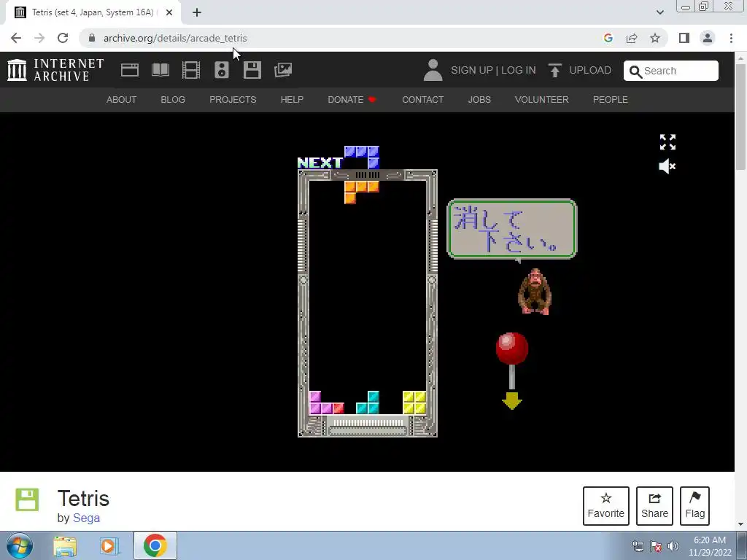
Task: Open the JOBS menu item
Action: 479,99
